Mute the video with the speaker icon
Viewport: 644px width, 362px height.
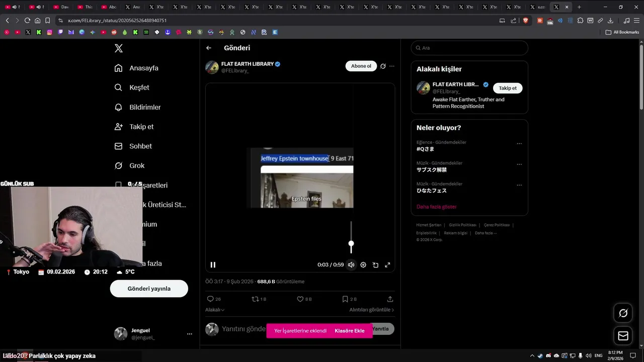351,265
